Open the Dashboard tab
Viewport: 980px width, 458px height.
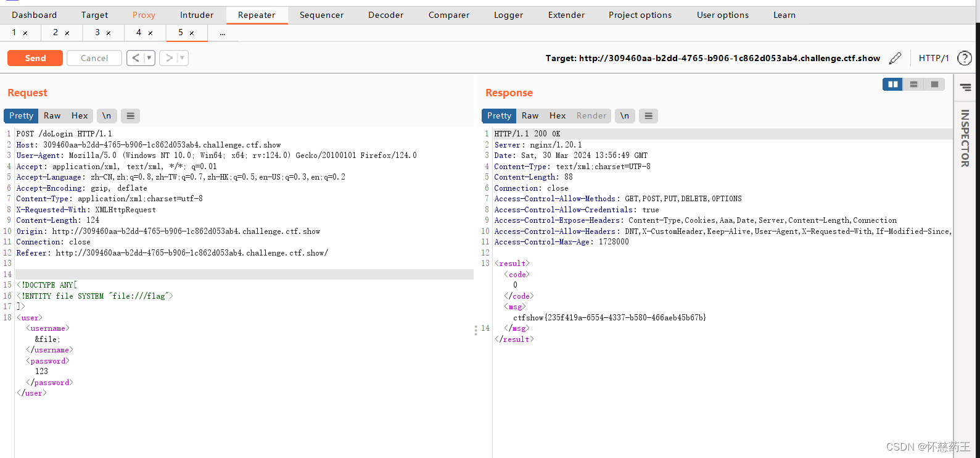click(34, 15)
